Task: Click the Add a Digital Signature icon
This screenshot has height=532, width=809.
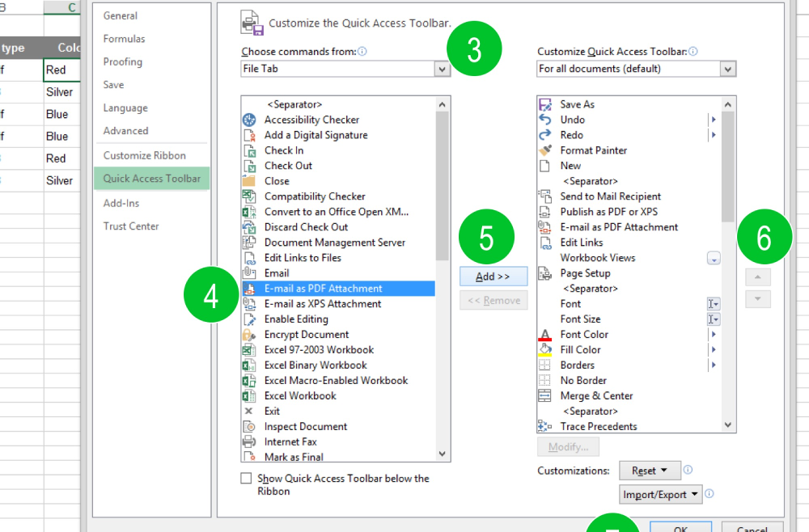Action: pos(249,135)
